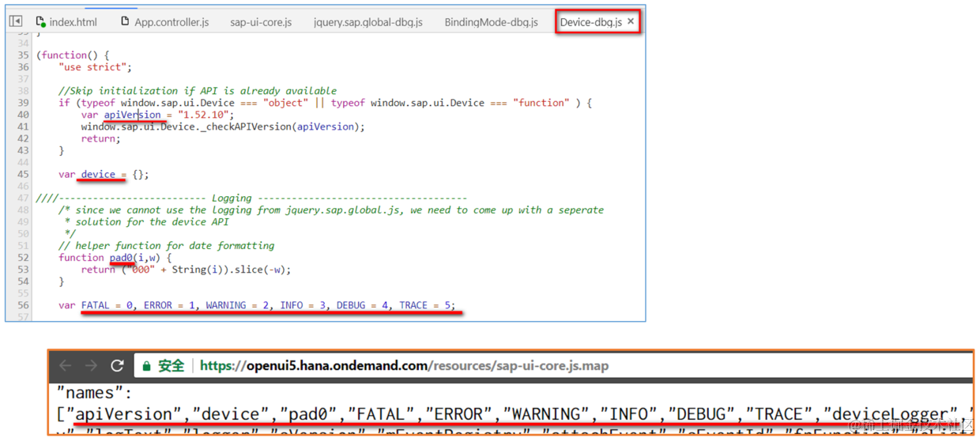Click "helper function for date formatting" comment
The height and width of the screenshot is (438, 980).
[167, 246]
